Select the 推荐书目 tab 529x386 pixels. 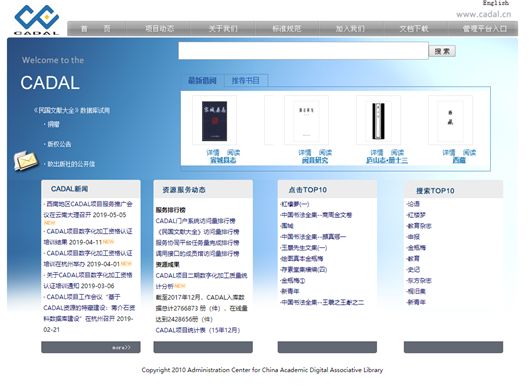tap(246, 81)
